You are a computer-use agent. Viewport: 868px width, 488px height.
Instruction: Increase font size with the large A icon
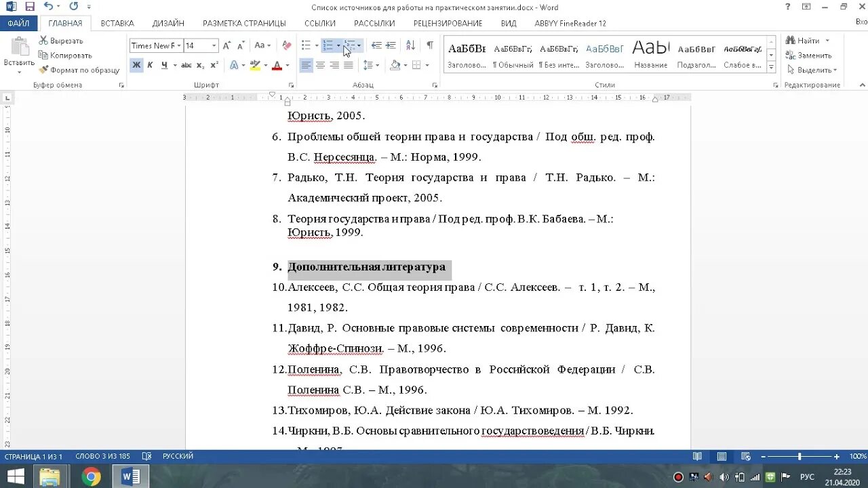click(x=226, y=45)
